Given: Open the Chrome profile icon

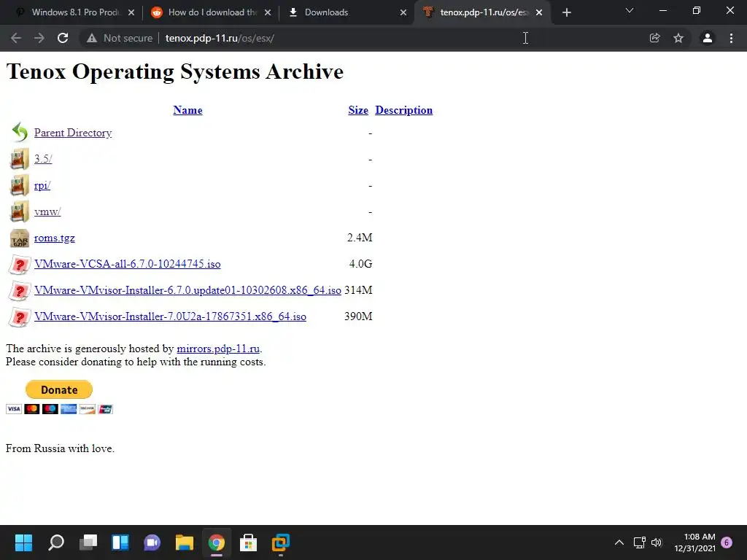Looking at the screenshot, I should (708, 38).
